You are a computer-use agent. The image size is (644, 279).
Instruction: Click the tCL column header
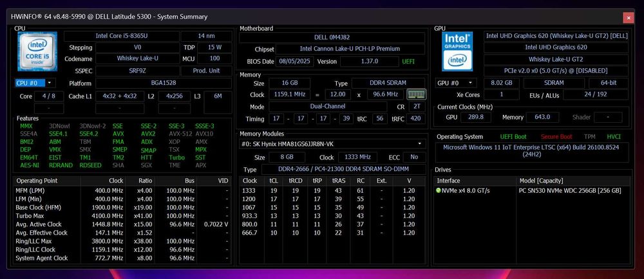(x=273, y=181)
